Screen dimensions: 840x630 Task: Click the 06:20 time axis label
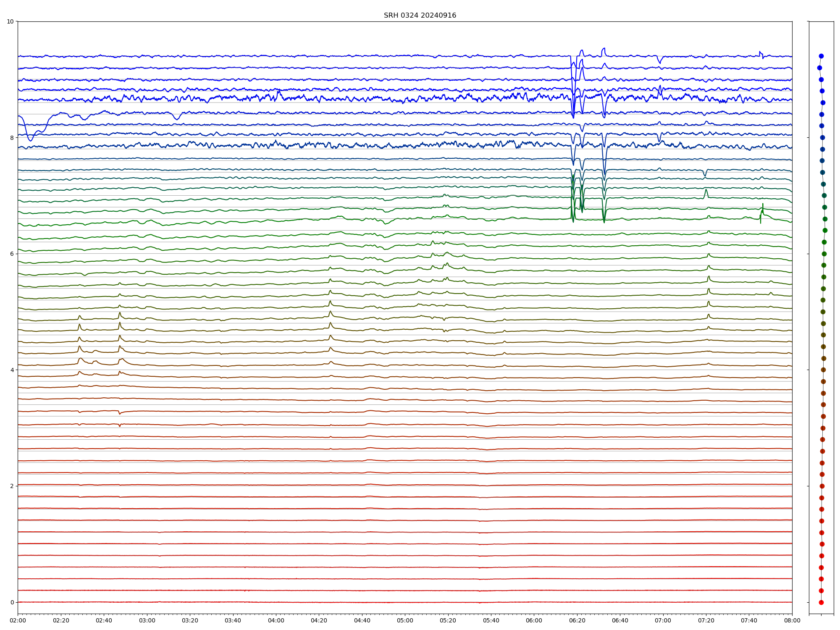pyautogui.click(x=577, y=620)
